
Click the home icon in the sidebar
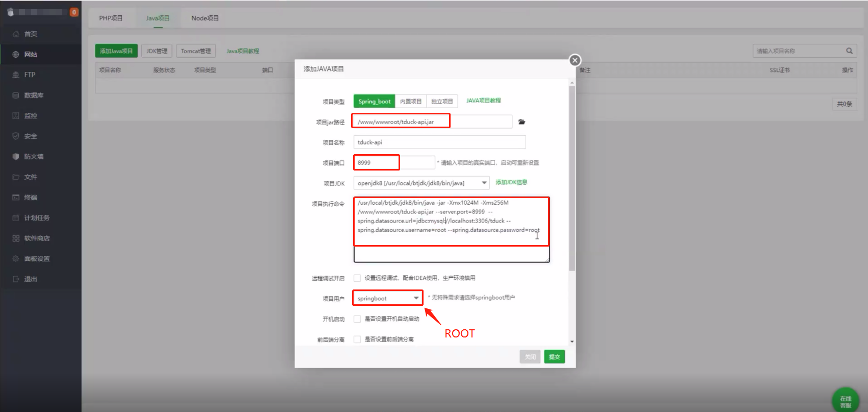[16, 34]
